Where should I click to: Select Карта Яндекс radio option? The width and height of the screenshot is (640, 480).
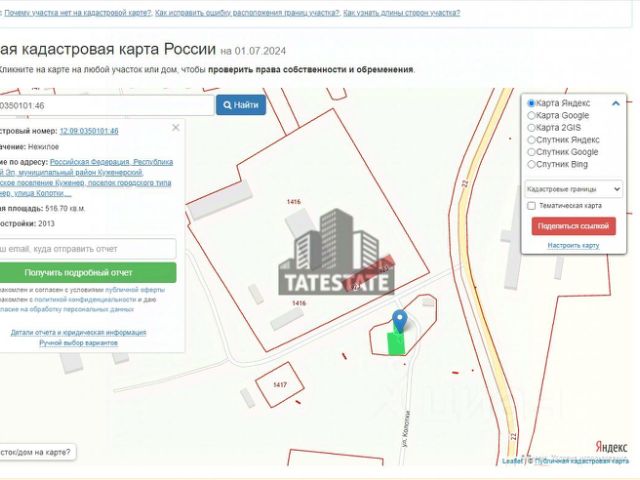pos(531,103)
